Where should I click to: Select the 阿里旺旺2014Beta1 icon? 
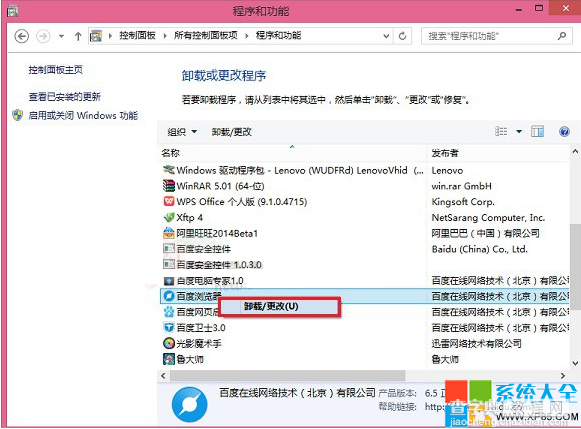pos(169,233)
